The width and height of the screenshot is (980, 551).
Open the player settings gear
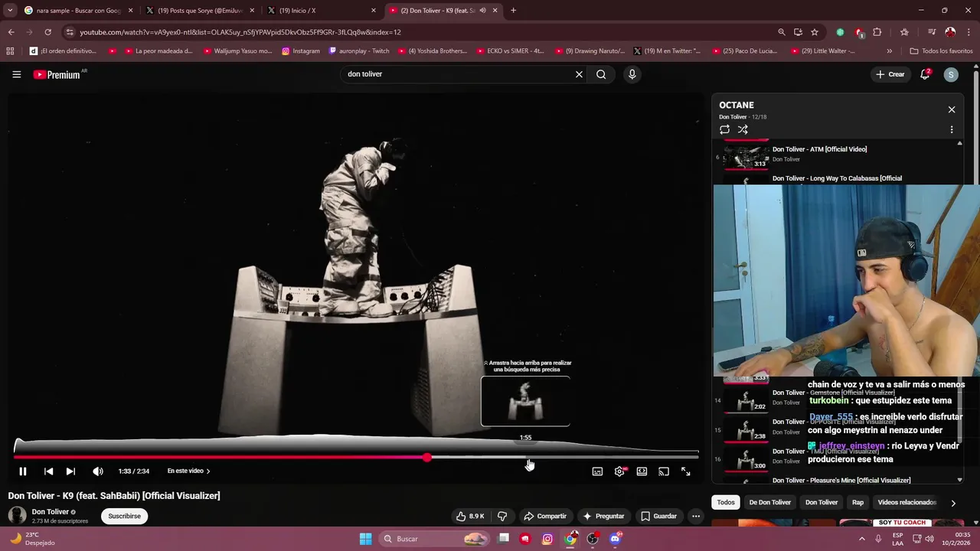[619, 471]
